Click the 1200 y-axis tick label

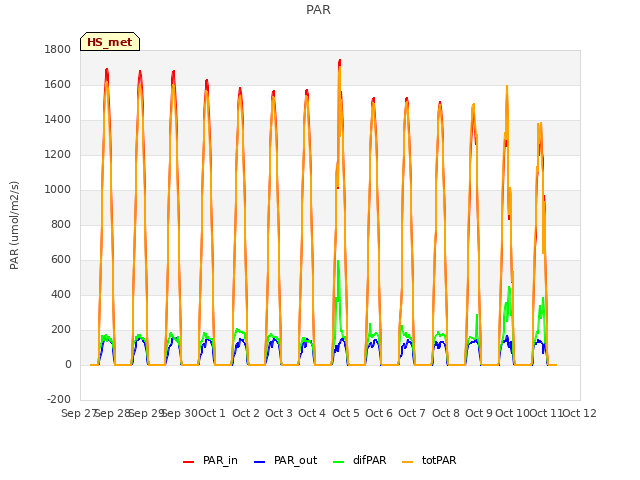coord(58,155)
